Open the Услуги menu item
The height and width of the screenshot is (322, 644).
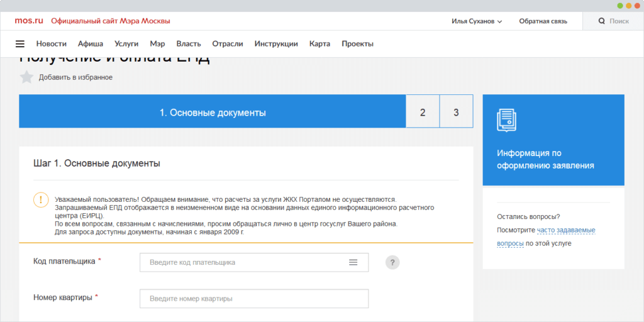pyautogui.click(x=126, y=44)
